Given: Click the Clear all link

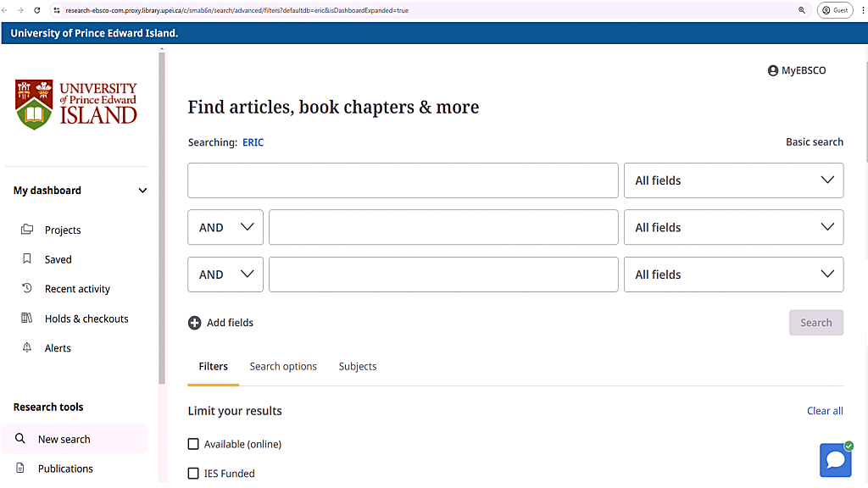Looking at the screenshot, I should 825,411.
